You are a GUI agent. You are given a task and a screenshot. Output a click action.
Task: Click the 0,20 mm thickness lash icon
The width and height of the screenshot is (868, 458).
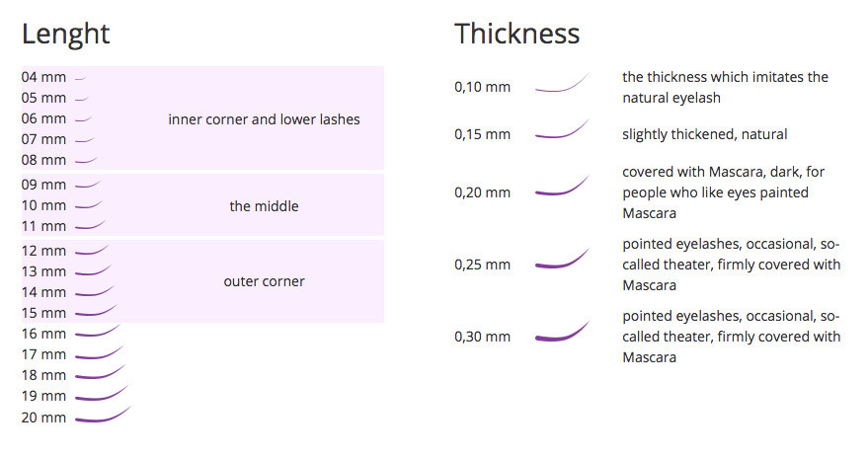(562, 186)
